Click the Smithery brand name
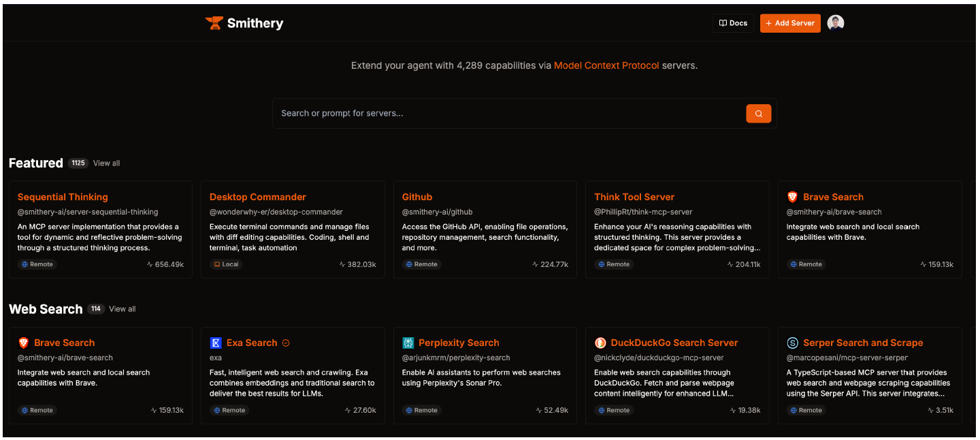Image resolution: width=980 pixels, height=440 pixels. [255, 23]
